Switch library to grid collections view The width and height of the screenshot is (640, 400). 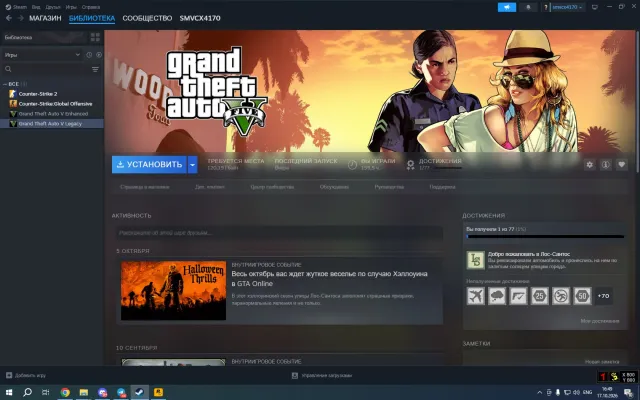[95, 37]
